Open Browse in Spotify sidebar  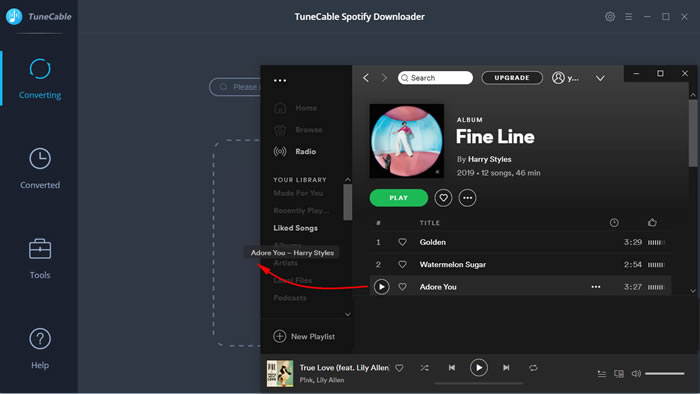[x=298, y=130]
